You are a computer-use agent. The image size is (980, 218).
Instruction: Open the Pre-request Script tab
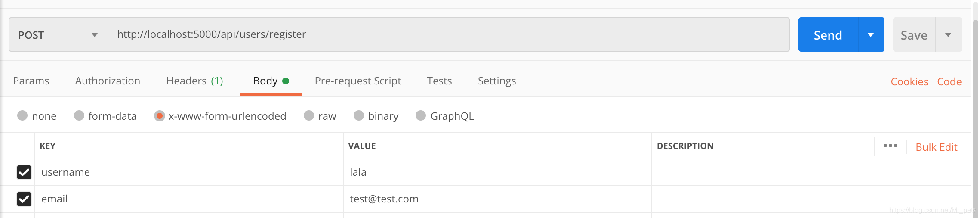pos(357,81)
